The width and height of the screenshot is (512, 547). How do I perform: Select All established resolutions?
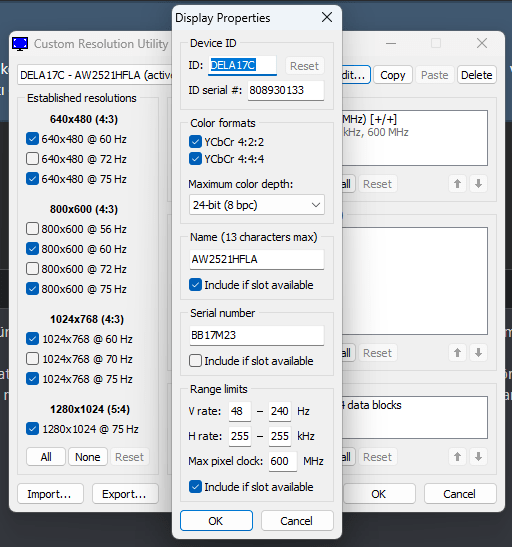click(x=46, y=457)
